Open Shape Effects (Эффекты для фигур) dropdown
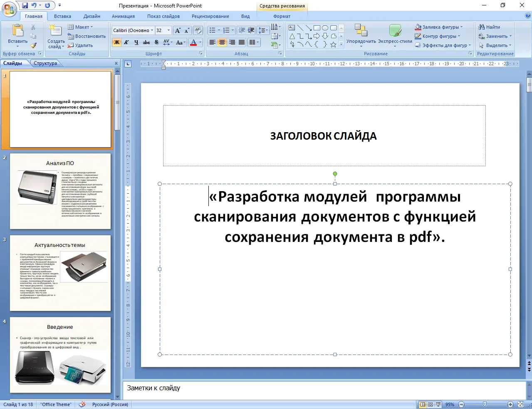Image resolution: width=532 pixels, height=409 pixels. pos(443,45)
